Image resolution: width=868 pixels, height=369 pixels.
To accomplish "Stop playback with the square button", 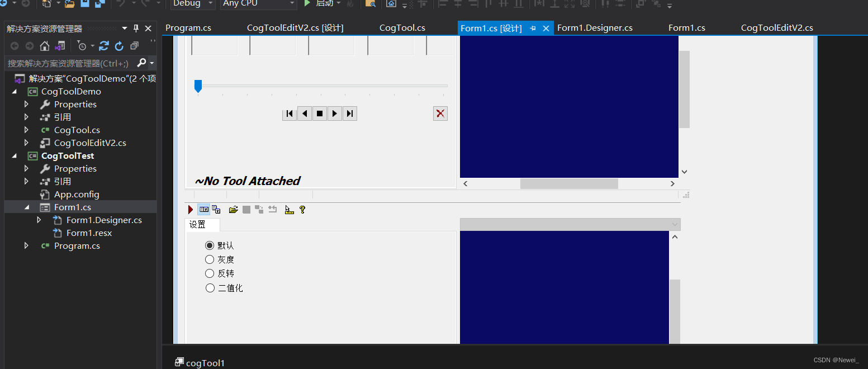I will pyautogui.click(x=320, y=113).
